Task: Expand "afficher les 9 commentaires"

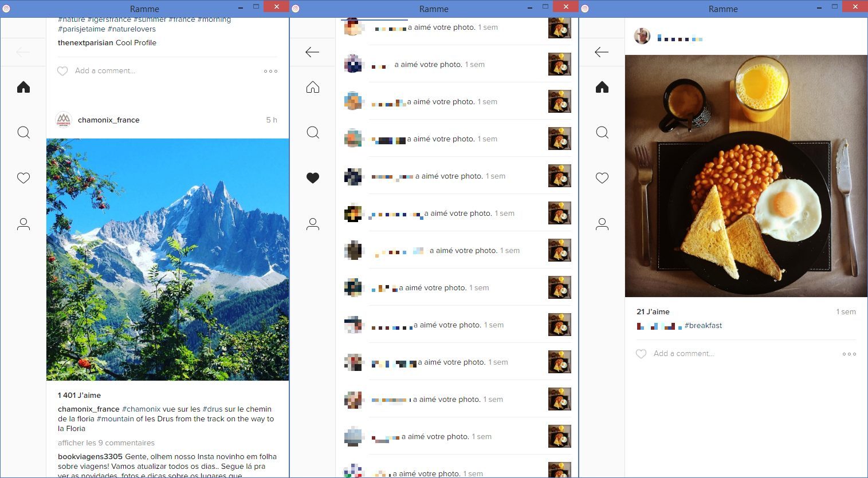Action: point(106,443)
